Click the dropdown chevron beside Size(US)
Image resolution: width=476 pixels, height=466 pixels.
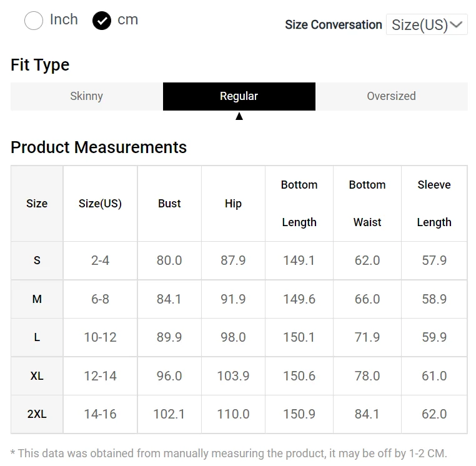(456, 24)
